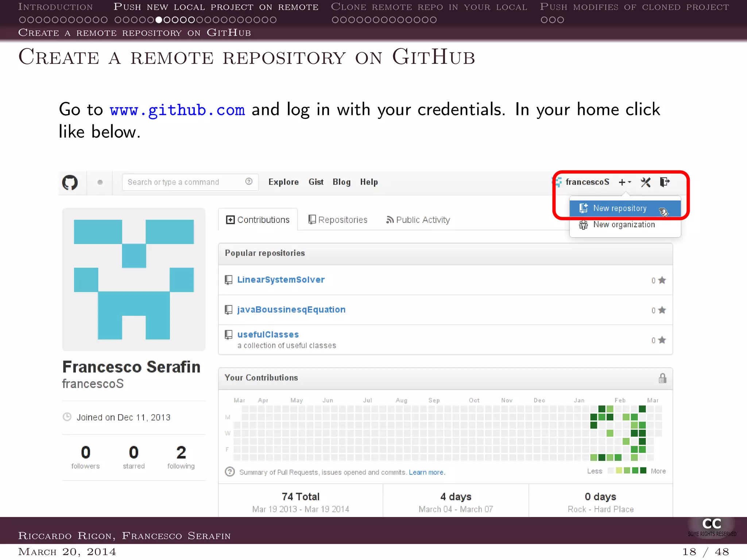Click the Francesco Serafin profile name

(131, 367)
